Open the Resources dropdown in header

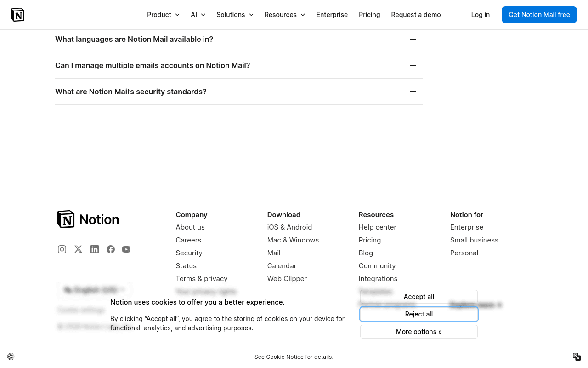pos(285,15)
